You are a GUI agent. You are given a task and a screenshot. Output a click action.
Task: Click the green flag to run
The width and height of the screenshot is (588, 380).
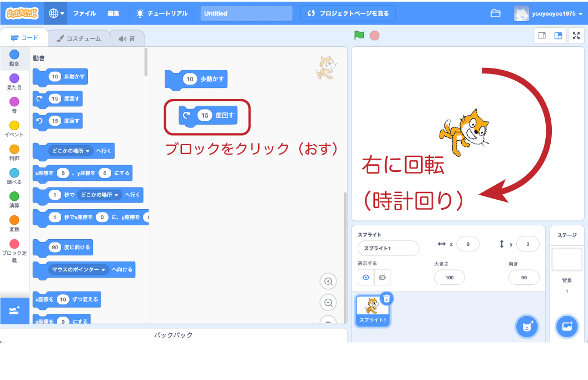coord(359,36)
